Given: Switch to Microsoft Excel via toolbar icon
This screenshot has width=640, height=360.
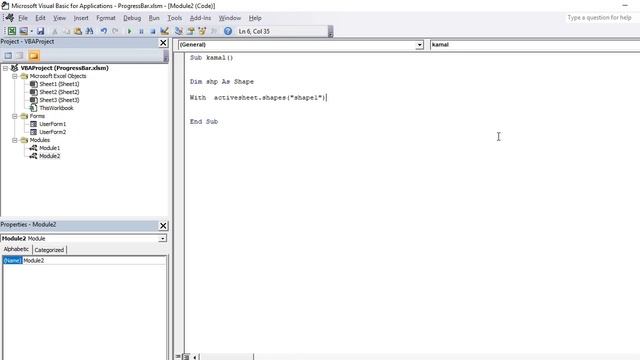Looking at the screenshot, I should [x=12, y=31].
